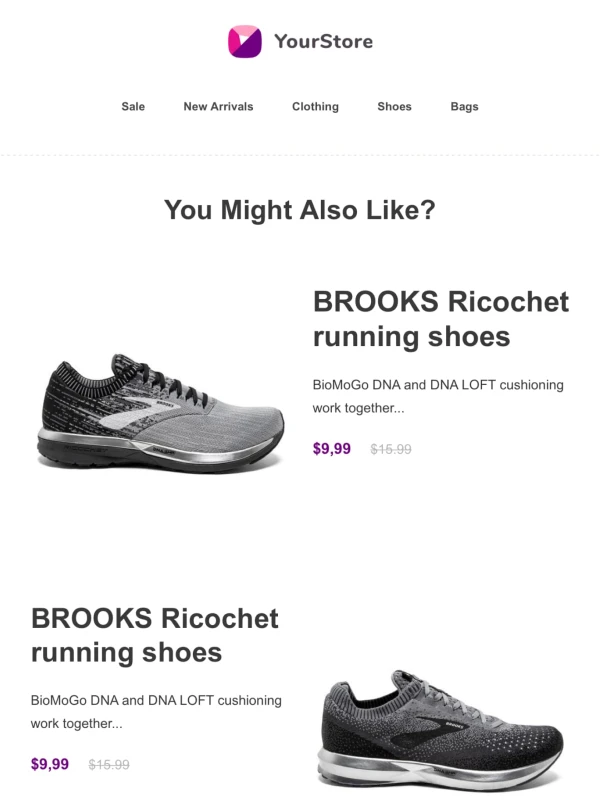Select the Clothing navigation link
This screenshot has height=809, width=600.
(315, 106)
